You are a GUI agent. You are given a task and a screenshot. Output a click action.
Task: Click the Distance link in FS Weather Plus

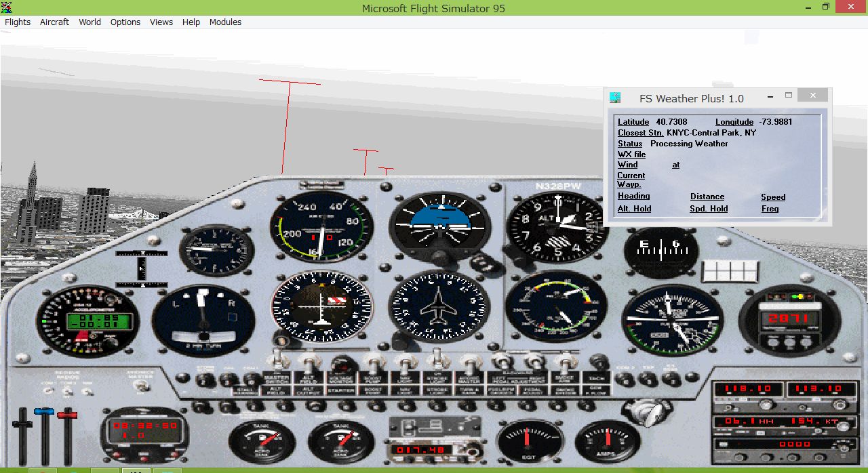(x=707, y=197)
